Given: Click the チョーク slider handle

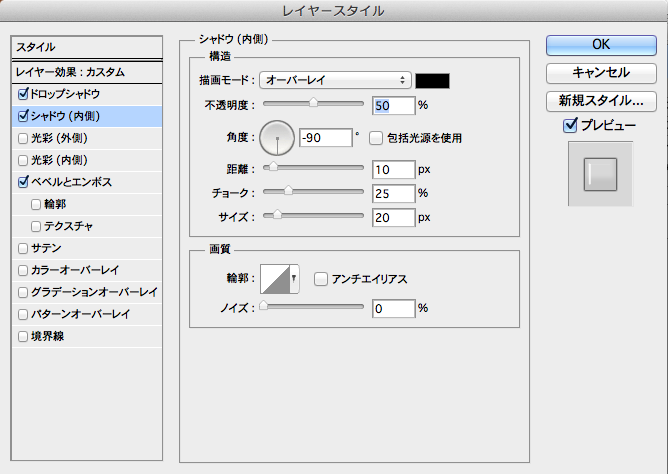Looking at the screenshot, I should pos(288,190).
